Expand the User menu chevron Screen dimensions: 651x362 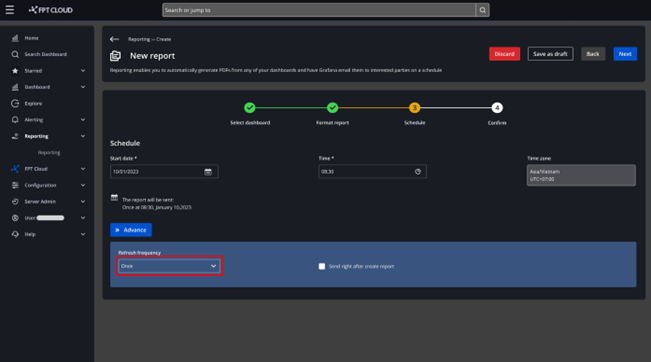pyautogui.click(x=83, y=218)
